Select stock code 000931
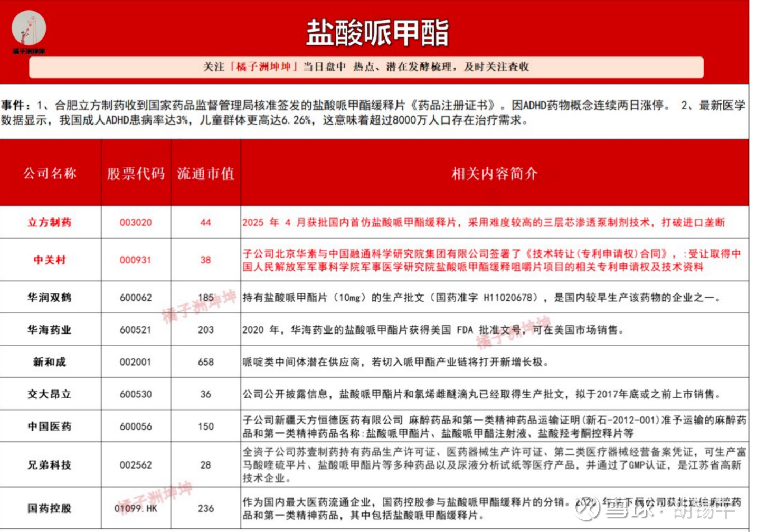 point(136,260)
